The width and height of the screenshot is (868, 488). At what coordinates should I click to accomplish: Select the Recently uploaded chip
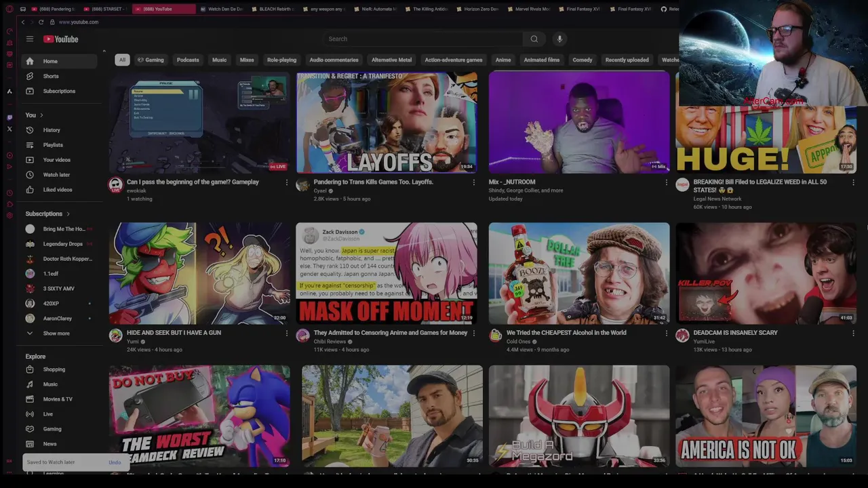click(x=627, y=60)
